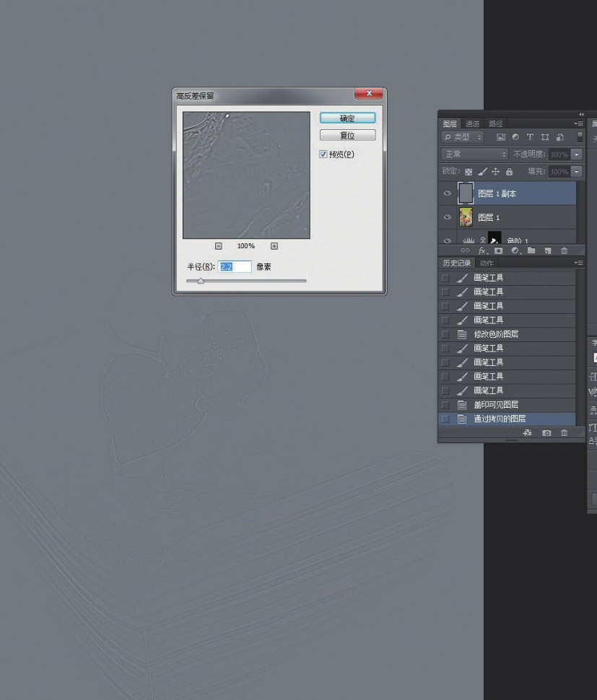This screenshot has width=597, height=700.
Task: Open the 不透明度 opacity dropdown arrow
Action: [576, 154]
